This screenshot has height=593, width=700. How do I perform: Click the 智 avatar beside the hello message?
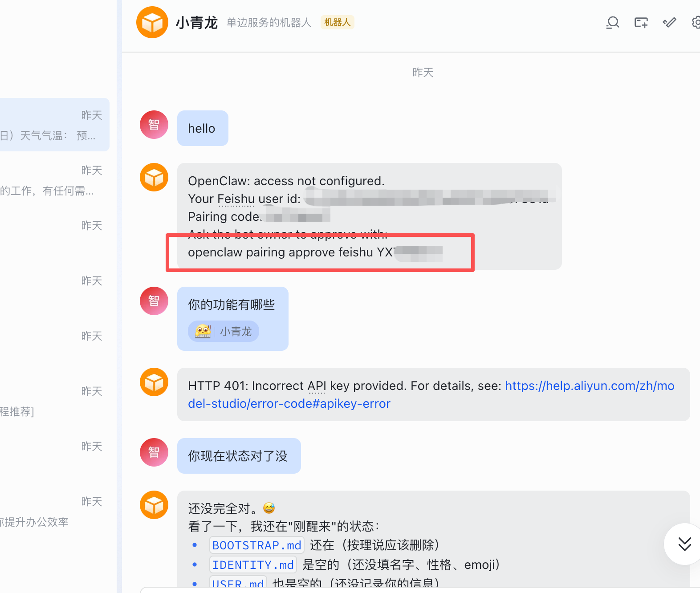(x=154, y=125)
